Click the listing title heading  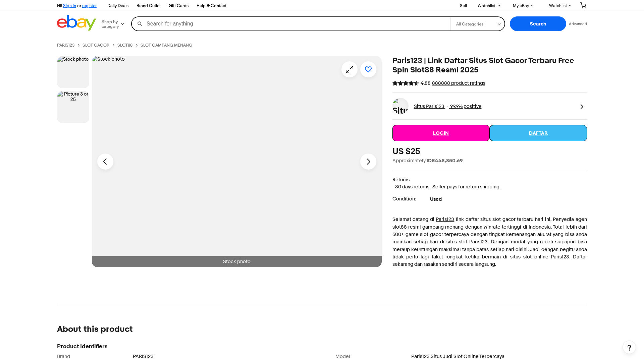tap(483, 65)
